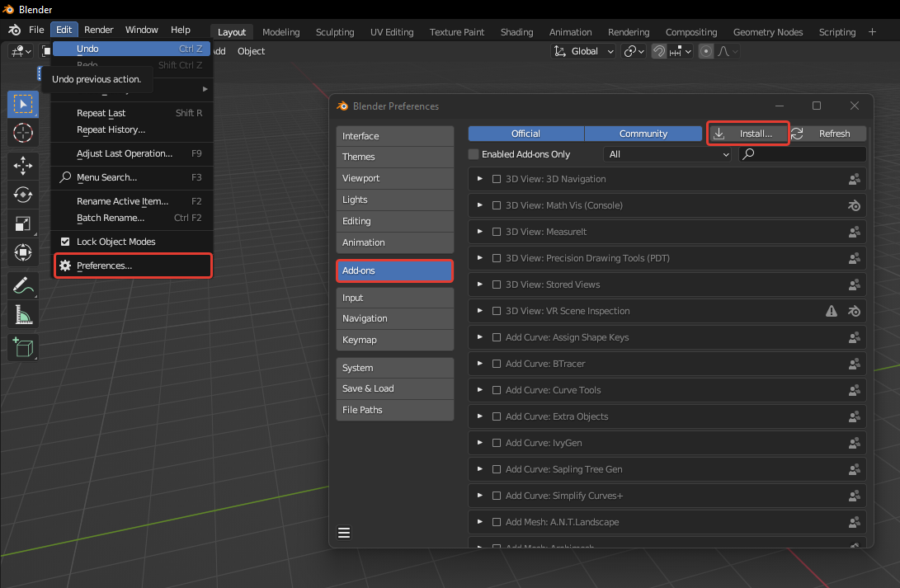Screen dimensions: 900x588
Task: Open the hamburger menu in Preferences
Action: 344,533
